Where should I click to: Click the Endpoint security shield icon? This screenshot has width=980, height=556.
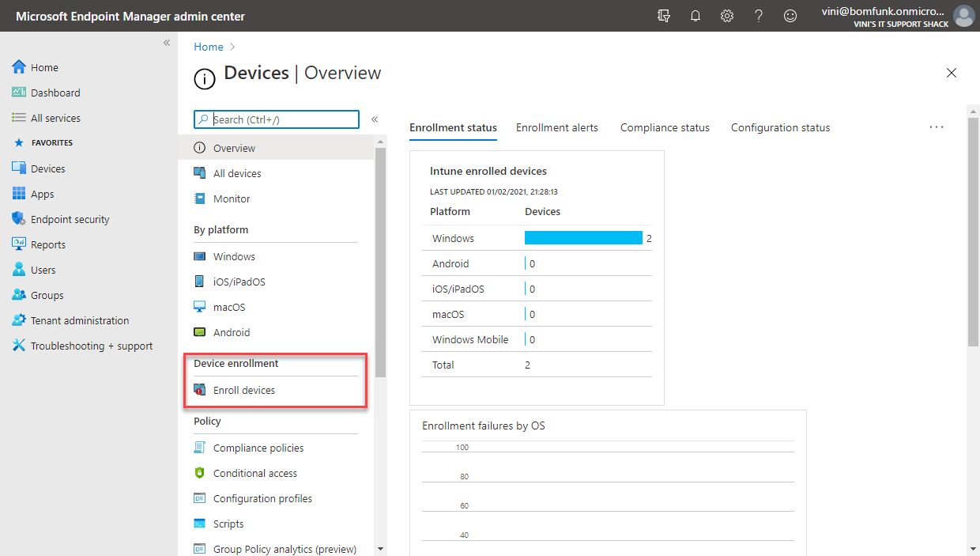coord(19,219)
